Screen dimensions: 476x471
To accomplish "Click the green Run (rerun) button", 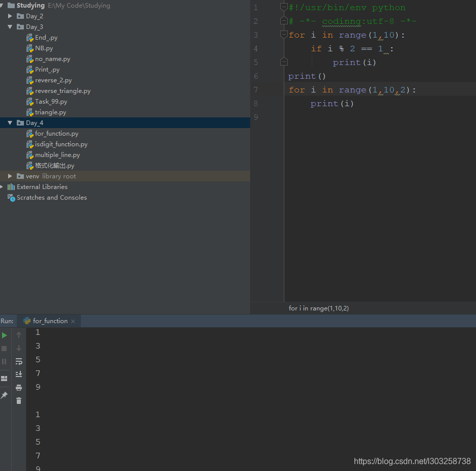I will (x=4, y=335).
